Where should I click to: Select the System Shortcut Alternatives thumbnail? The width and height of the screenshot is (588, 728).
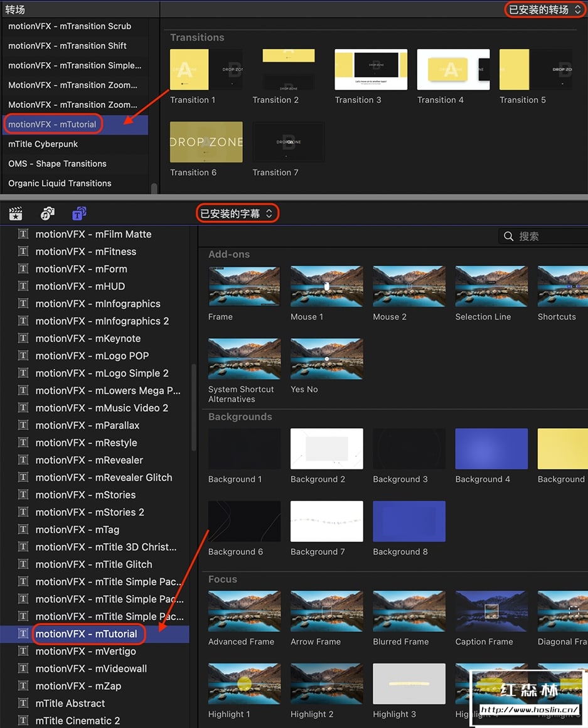[244, 359]
